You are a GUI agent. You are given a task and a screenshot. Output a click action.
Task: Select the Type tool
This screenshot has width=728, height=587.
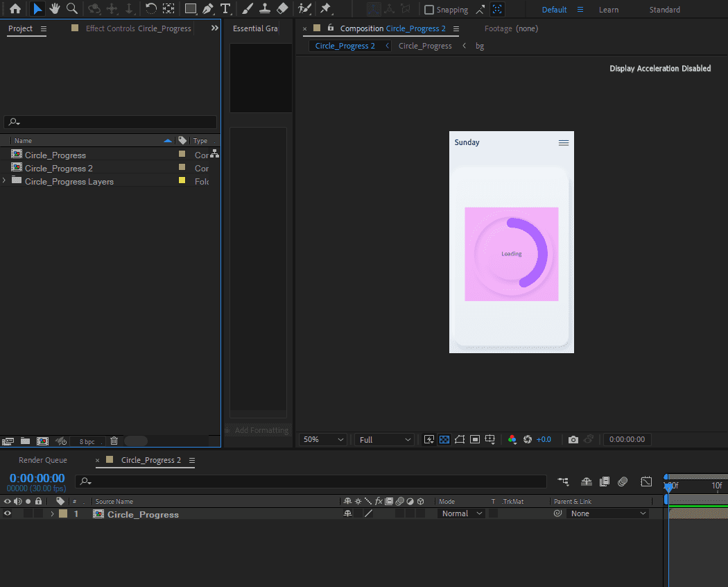[x=225, y=9]
